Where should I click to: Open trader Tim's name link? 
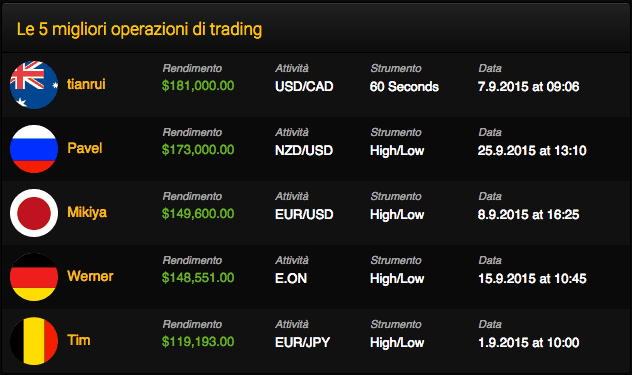[x=79, y=340]
